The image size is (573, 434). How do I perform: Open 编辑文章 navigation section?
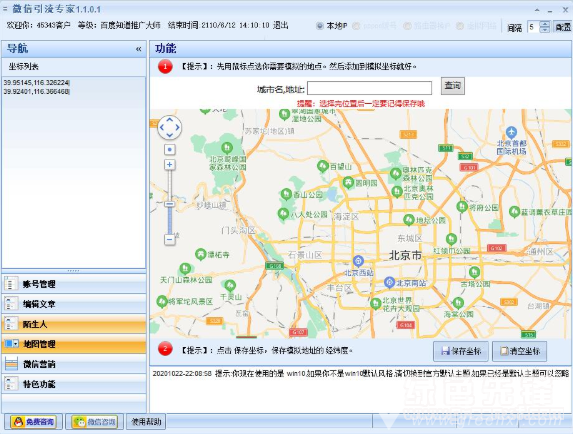(74, 304)
